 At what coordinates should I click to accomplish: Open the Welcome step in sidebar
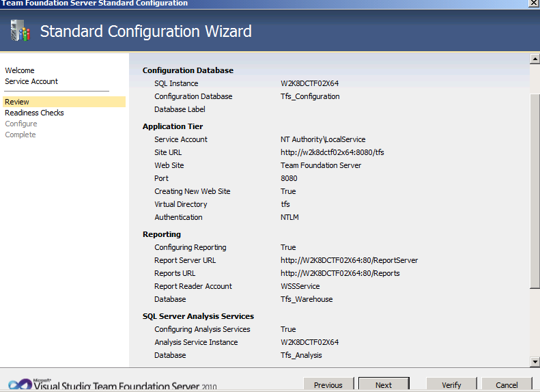click(20, 70)
